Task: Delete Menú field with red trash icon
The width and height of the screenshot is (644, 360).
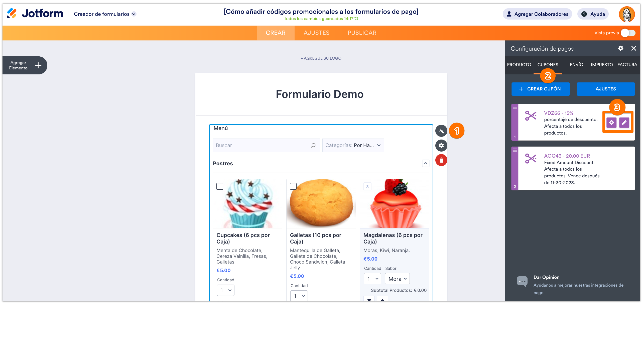Action: coord(441,160)
